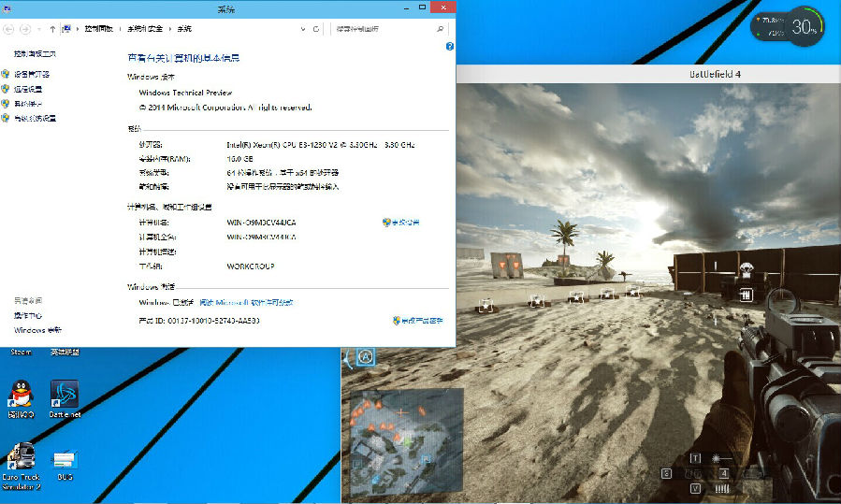
Task: Open 设备管理器 (Device Manager) link
Action: [32, 74]
